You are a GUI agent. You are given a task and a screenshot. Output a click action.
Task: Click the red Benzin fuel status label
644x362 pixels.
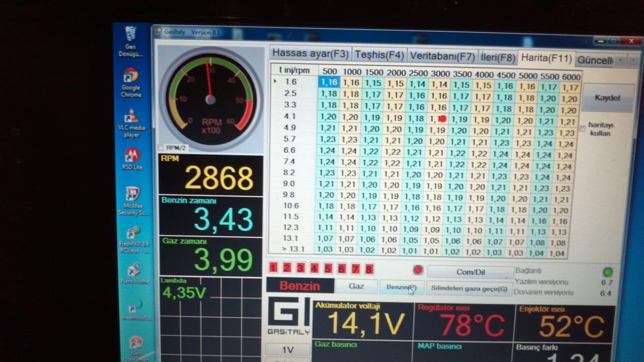coord(300,286)
